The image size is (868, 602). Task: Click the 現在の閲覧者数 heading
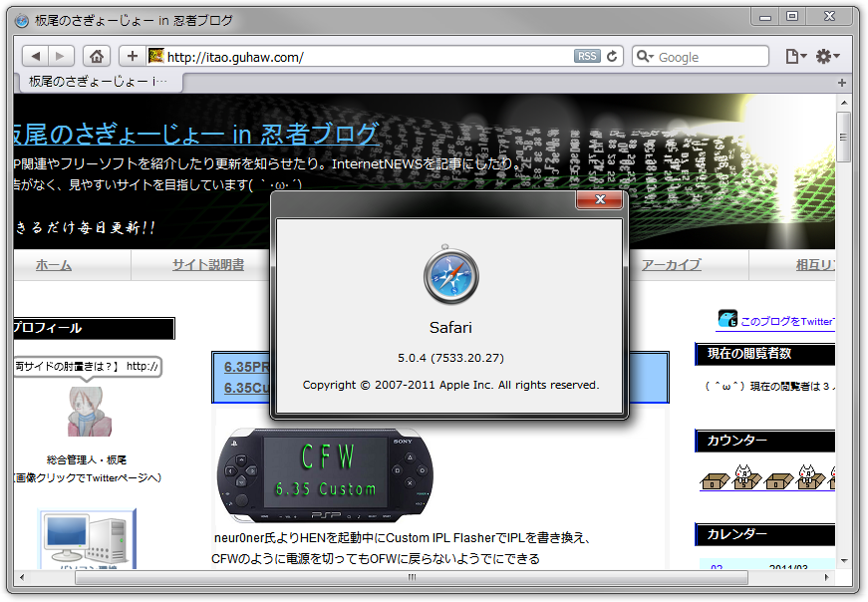click(x=749, y=354)
